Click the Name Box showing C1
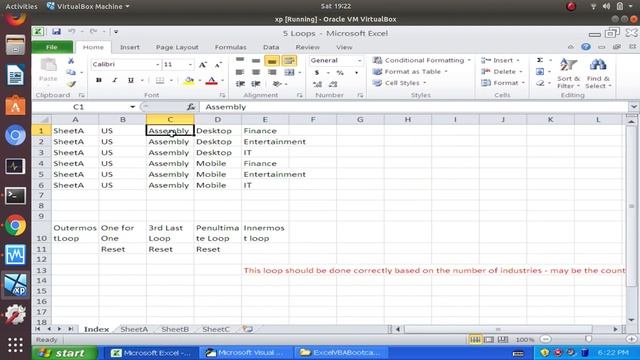 tap(80, 107)
